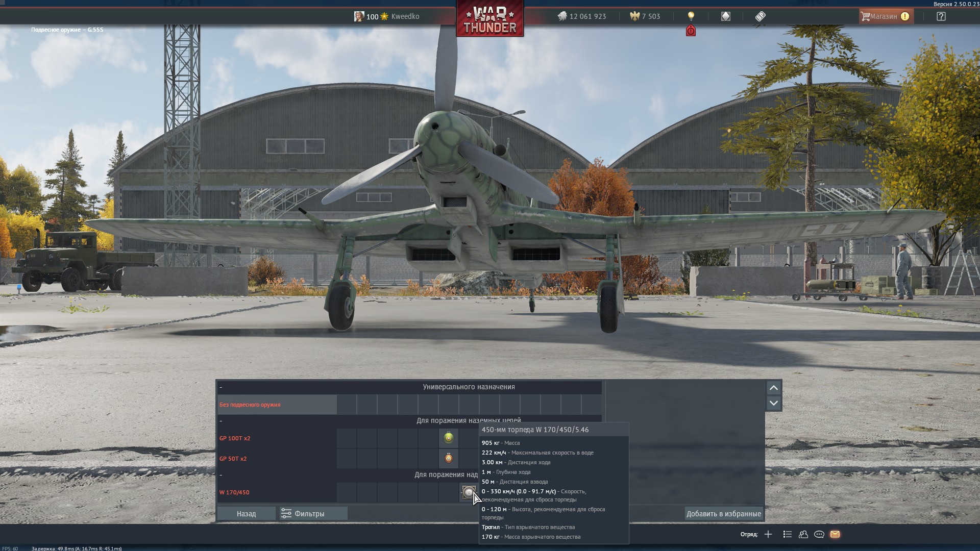This screenshot has width=980, height=551.
Task: Click the warbonds diamond icon
Action: 725,16
